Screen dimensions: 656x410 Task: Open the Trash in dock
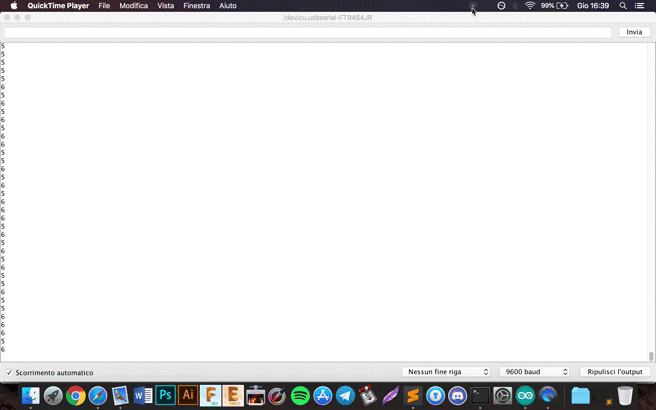pos(625,395)
